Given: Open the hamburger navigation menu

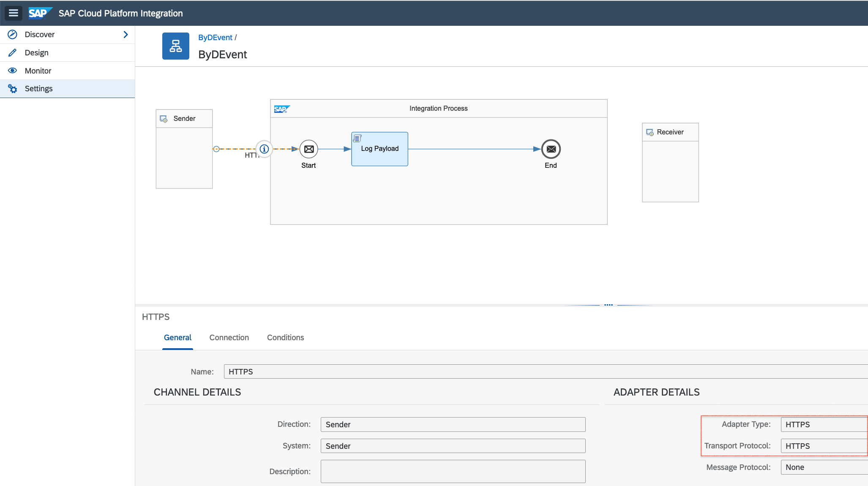Looking at the screenshot, I should (x=14, y=13).
